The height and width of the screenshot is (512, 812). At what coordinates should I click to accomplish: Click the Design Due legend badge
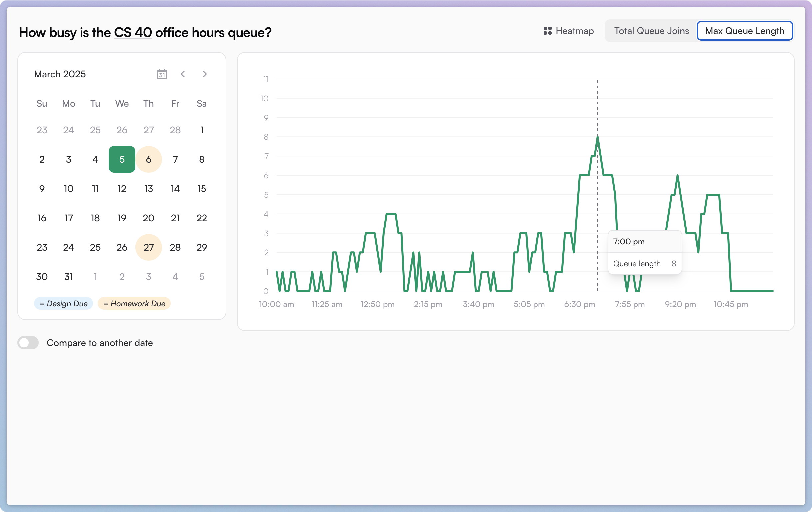(63, 303)
